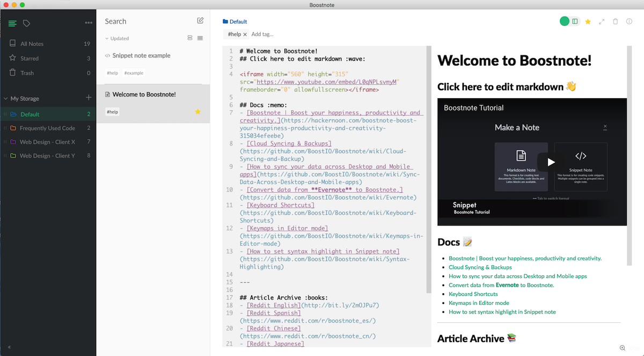Show note info with the info icon
Image resolution: width=644 pixels, height=356 pixels.
tap(630, 21)
